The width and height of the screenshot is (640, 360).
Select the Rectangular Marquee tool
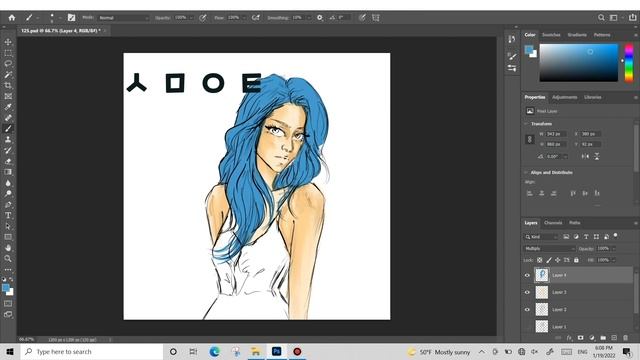click(x=8, y=53)
